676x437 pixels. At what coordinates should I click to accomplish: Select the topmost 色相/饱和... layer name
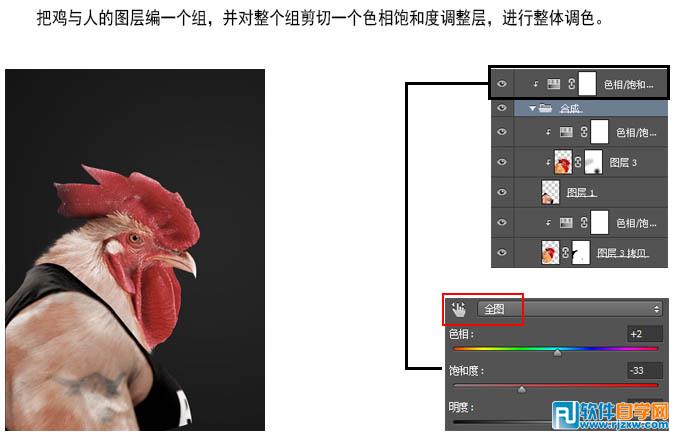point(628,84)
